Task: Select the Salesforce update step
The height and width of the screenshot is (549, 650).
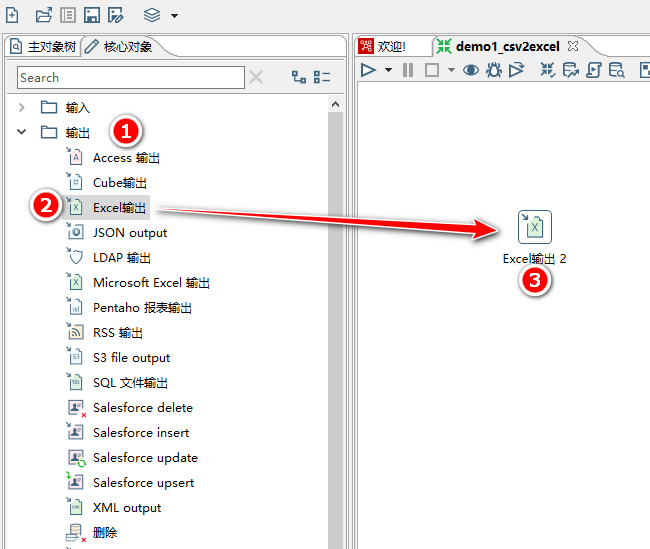Action: pos(145,458)
